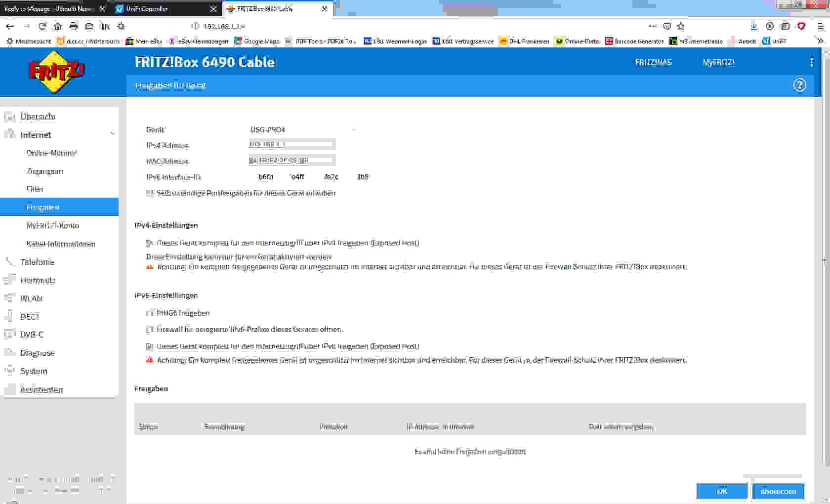Image resolution: width=830 pixels, height=504 pixels.
Task: Click the print icon in the toolbar
Action: [74, 26]
